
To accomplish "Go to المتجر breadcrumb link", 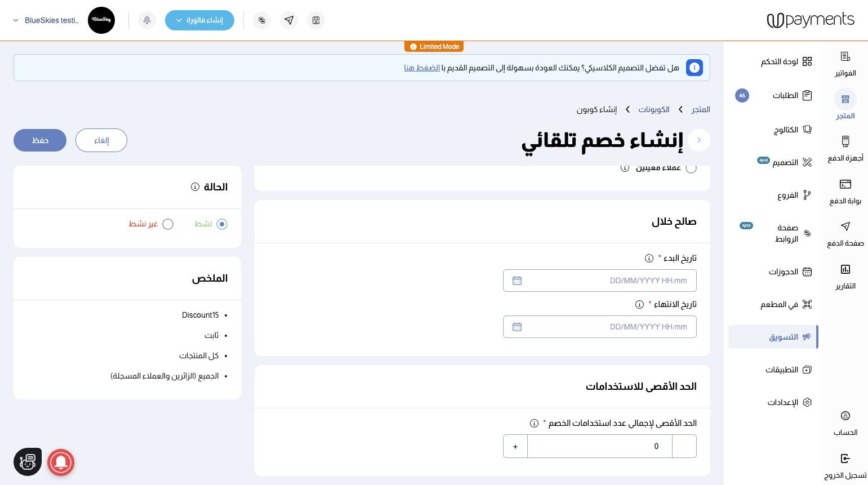I will click(701, 109).
